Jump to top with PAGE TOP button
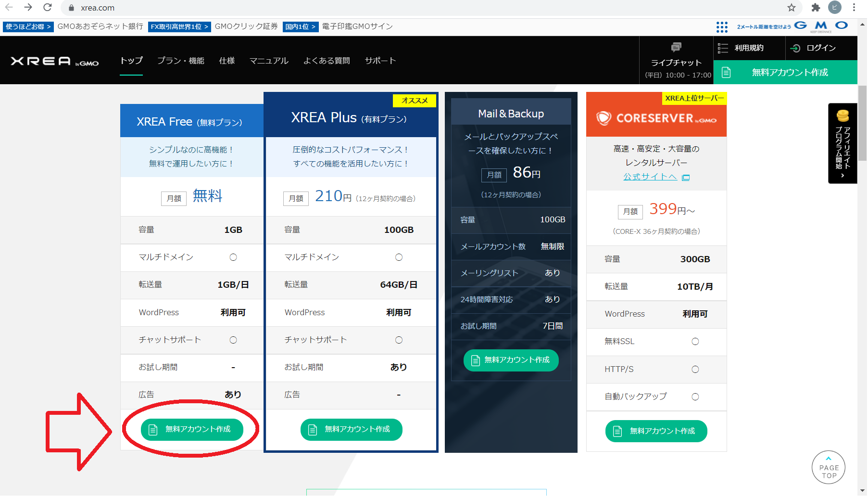Viewport: 868px width, 499px height. (x=829, y=467)
